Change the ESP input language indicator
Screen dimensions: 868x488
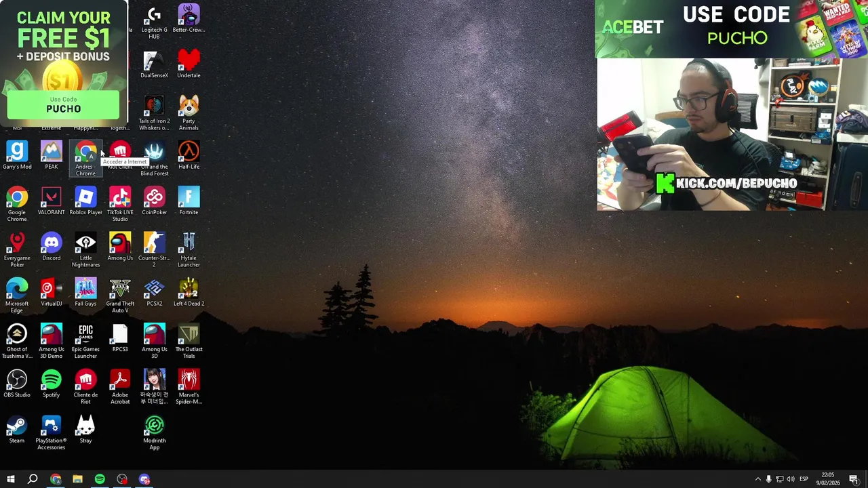coord(804,479)
